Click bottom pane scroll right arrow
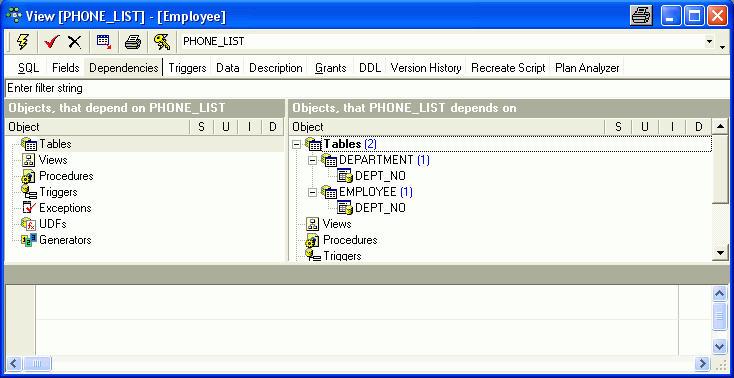This screenshot has width=734, height=378. [702, 363]
